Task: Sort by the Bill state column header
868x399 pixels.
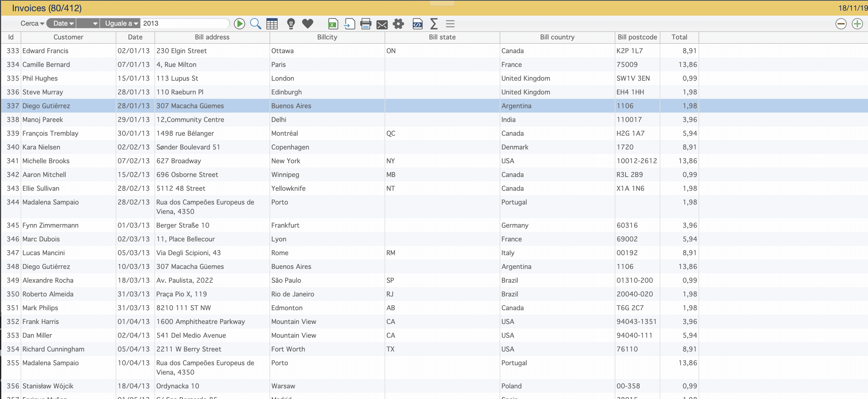Action: (442, 37)
